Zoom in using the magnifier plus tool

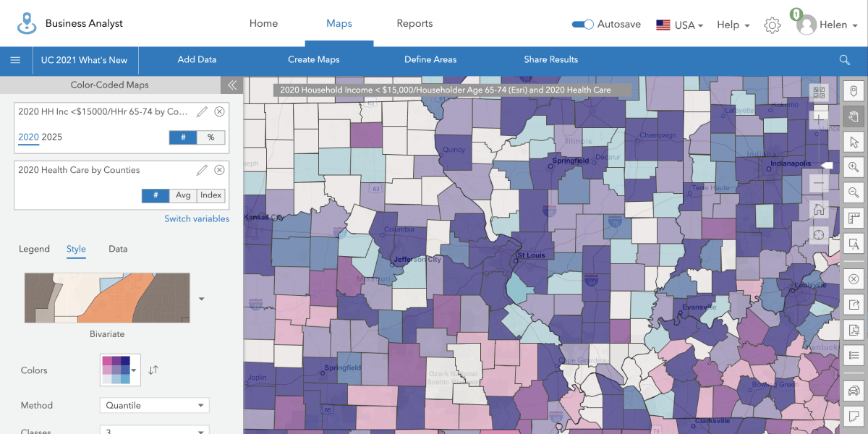click(x=854, y=167)
